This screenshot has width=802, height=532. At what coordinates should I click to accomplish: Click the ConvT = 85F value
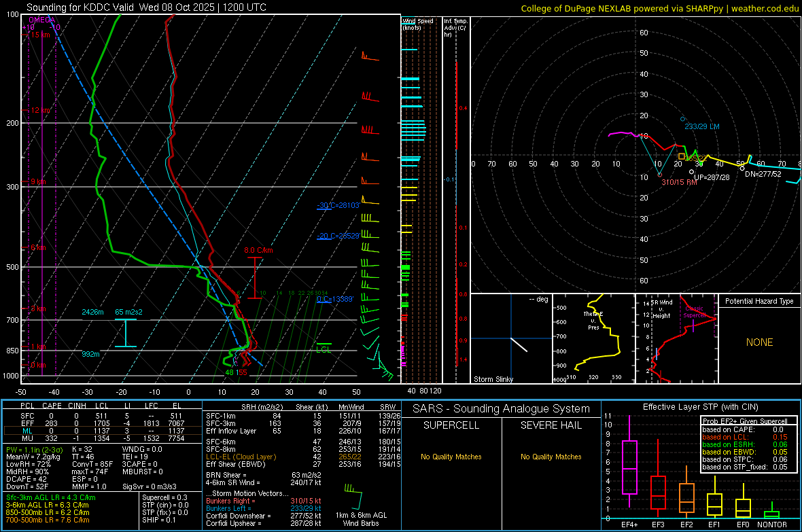click(92, 464)
